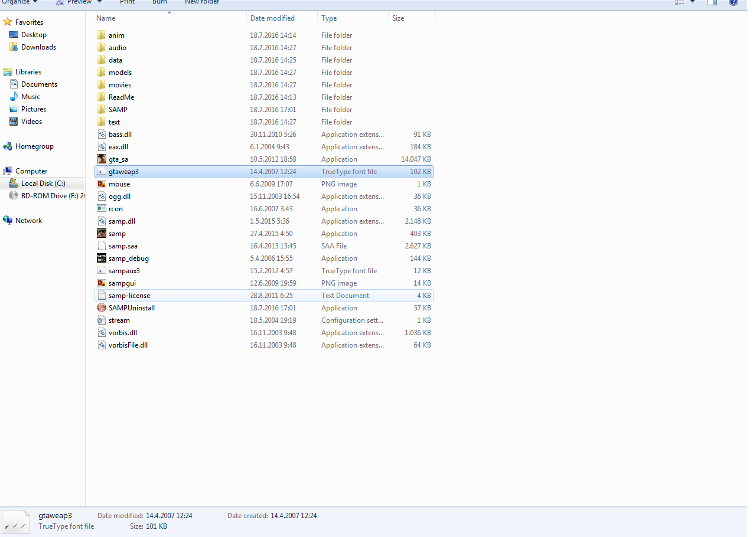Screen dimensions: 756x537
Task: Toggle the preview pane icon in toolbar
Action: (x=712, y=2)
